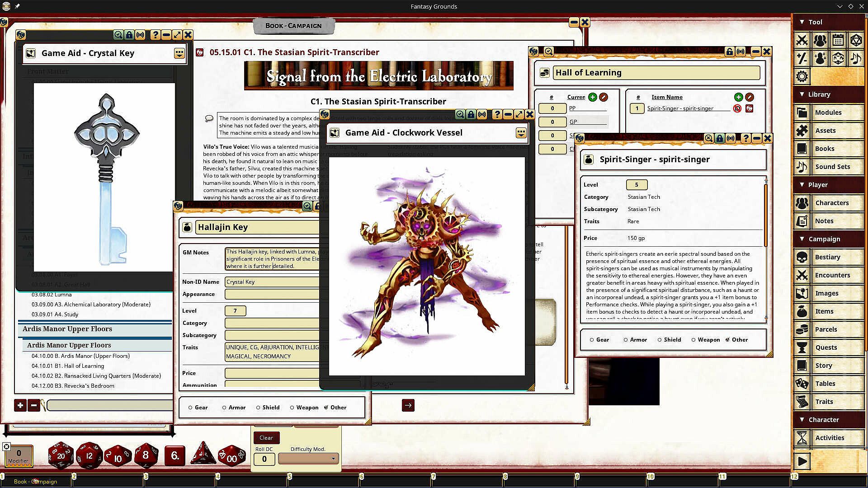Click the lock icon on Crystal Key window

pyautogui.click(x=129, y=35)
